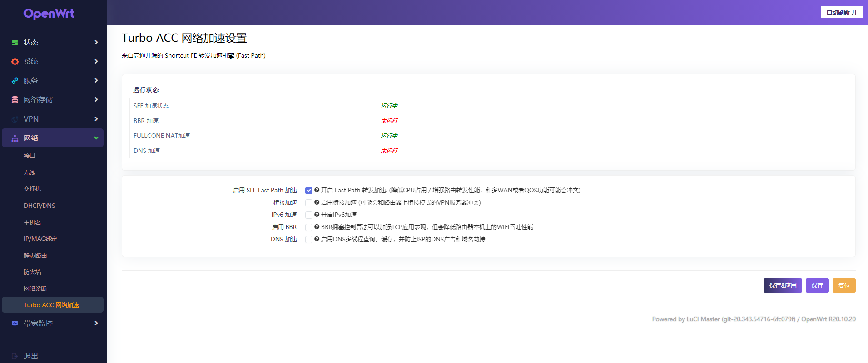Expand the VPN menu chevron

96,119
